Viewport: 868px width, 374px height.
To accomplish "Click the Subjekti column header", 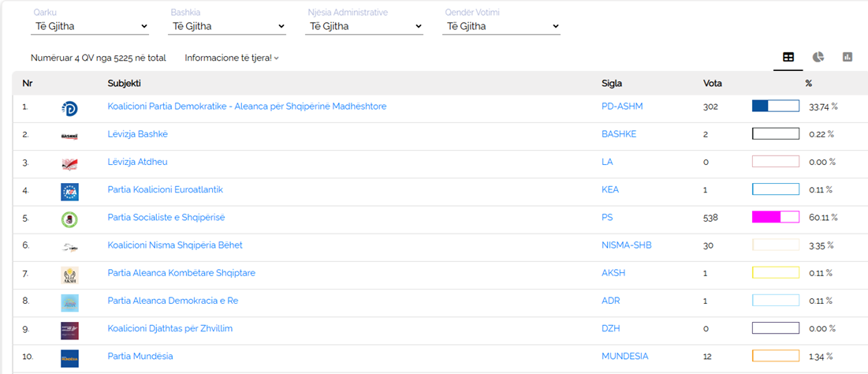I will tap(124, 83).
